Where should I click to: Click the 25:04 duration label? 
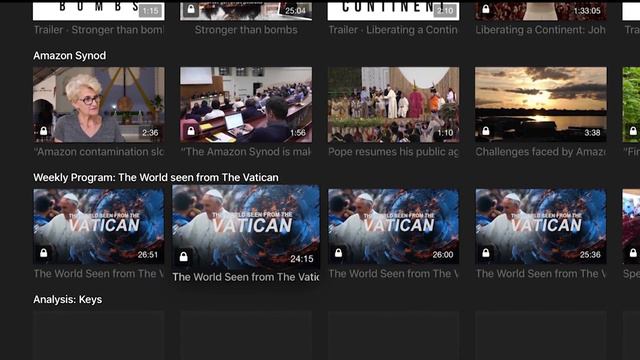click(x=296, y=11)
